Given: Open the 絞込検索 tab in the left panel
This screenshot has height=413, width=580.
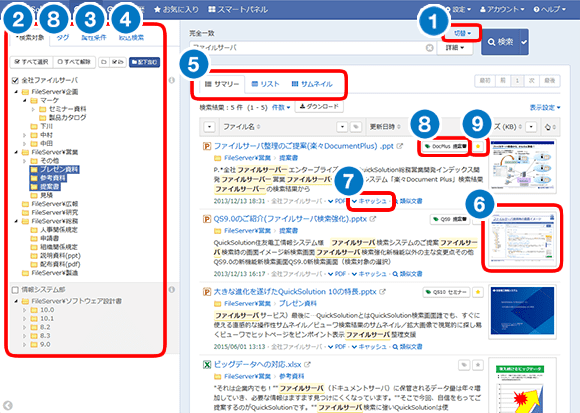Looking at the screenshot, I should click(x=131, y=38).
